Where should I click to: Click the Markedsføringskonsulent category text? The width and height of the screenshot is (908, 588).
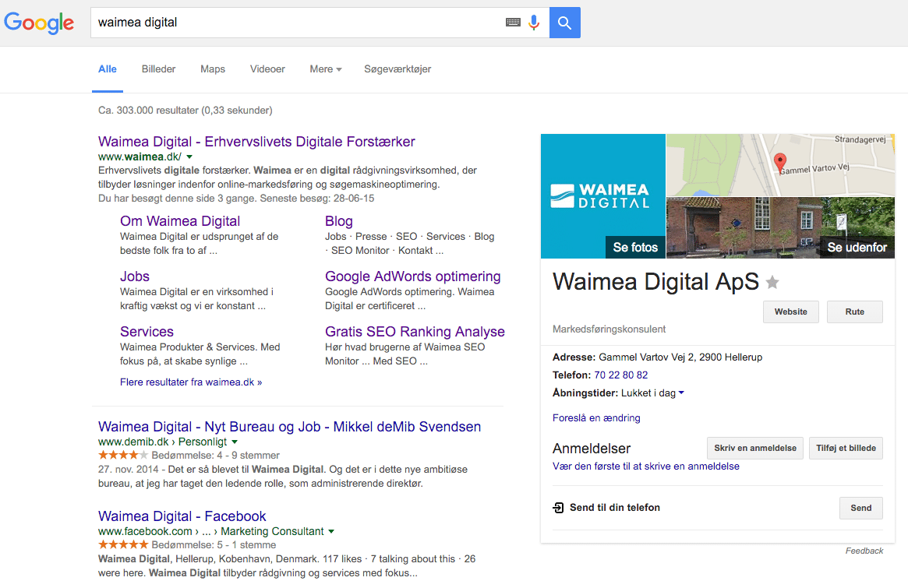[x=609, y=329]
